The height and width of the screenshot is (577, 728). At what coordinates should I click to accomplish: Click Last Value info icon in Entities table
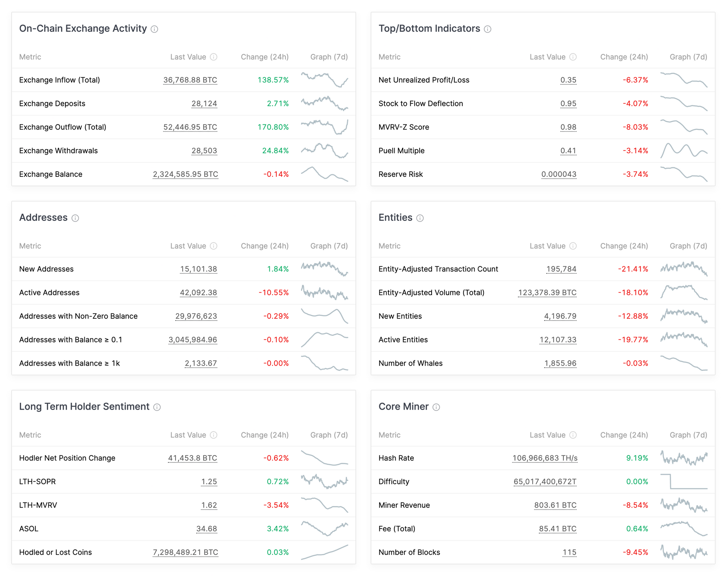573,246
